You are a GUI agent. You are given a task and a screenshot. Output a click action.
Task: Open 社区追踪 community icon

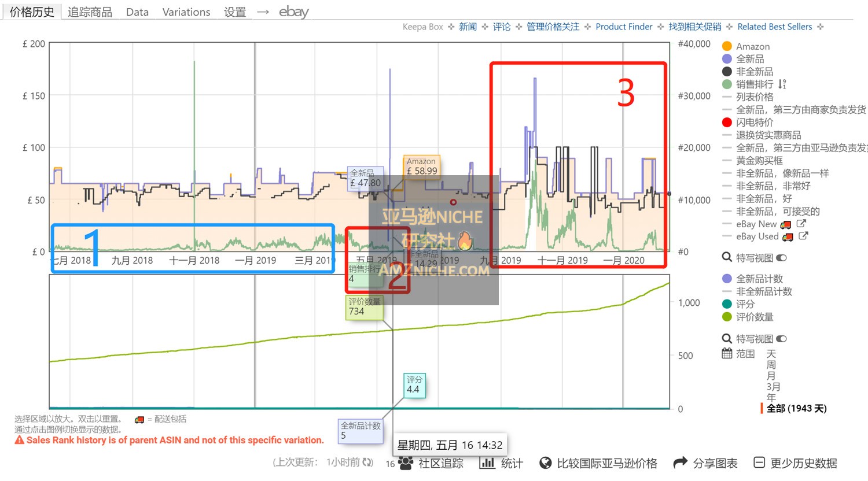(x=406, y=462)
